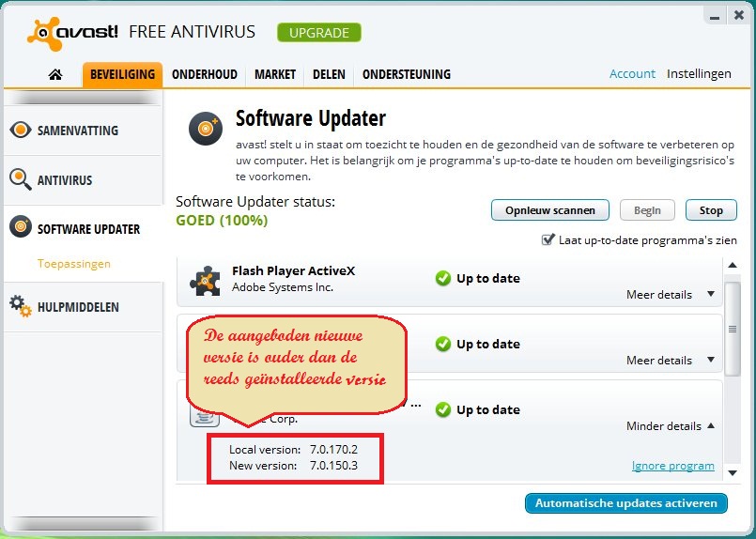Screen dimensions: 756x539
Task: Click the Flash Player ActiveX puzzle icon
Action: coord(206,280)
